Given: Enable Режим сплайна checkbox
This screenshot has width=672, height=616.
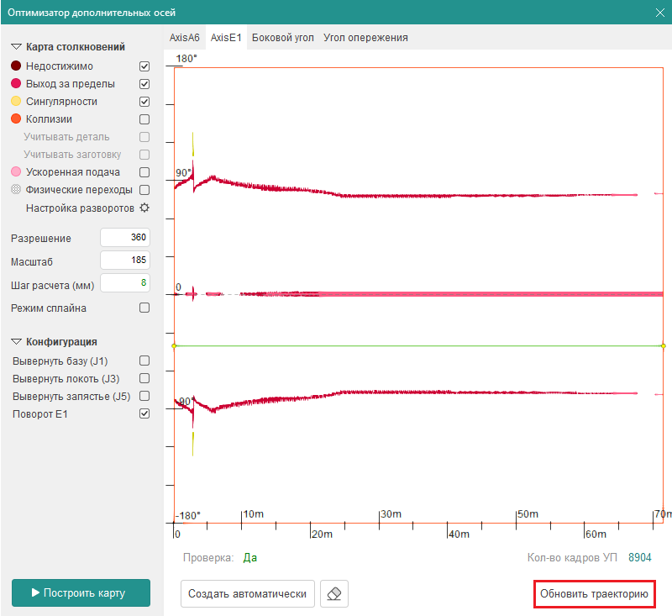Looking at the screenshot, I should pyautogui.click(x=144, y=308).
